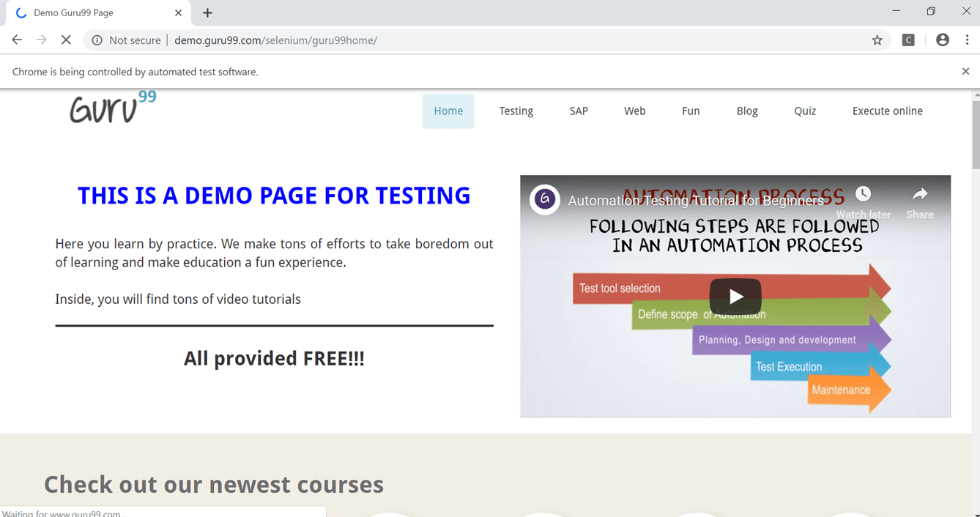Dismiss the automated test software notice
The image size is (980, 517).
tap(965, 71)
